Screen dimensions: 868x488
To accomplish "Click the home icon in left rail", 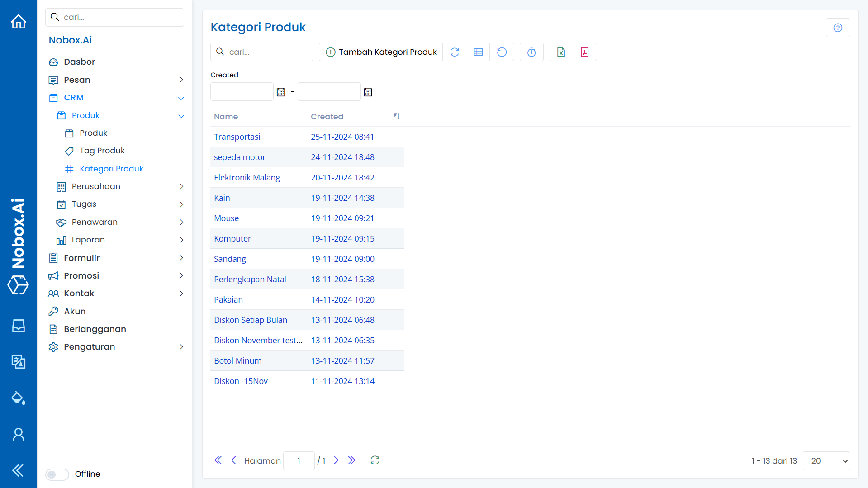I will pyautogui.click(x=19, y=21).
